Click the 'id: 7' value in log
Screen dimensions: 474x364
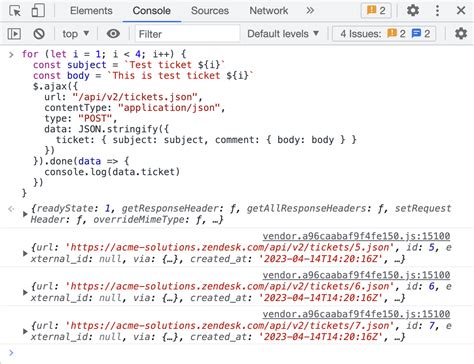(420, 325)
